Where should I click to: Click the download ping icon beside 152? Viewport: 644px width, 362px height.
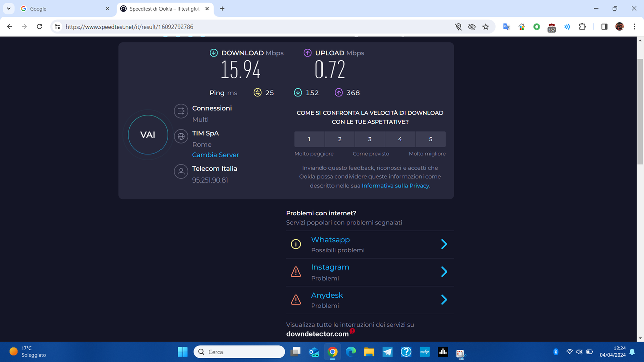pos(298,93)
